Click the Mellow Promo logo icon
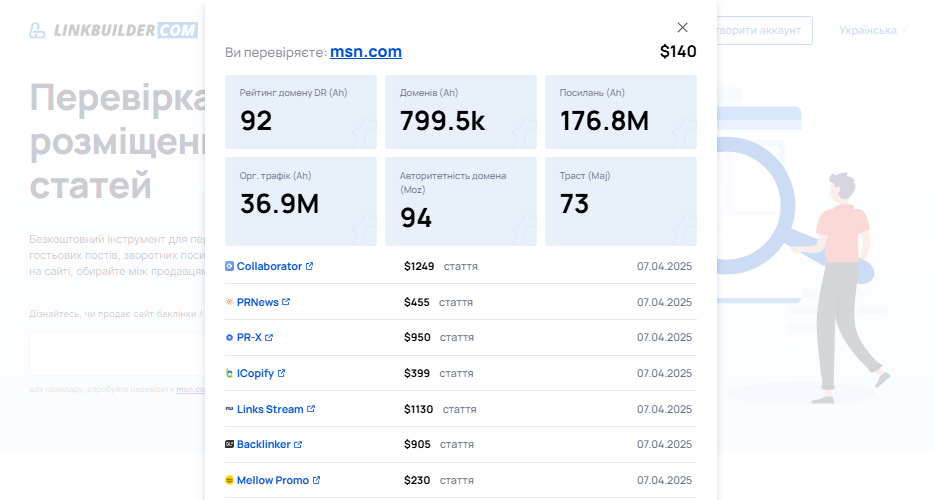 coord(229,480)
